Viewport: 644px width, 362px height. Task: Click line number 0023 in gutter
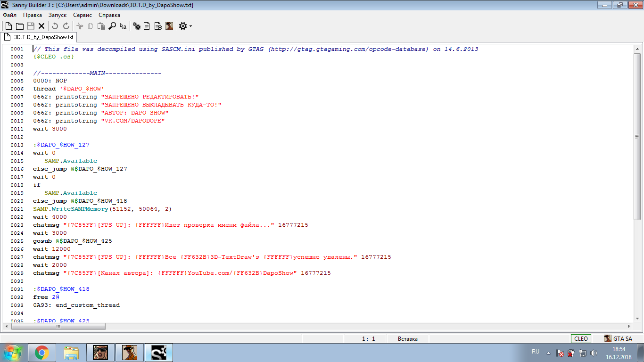[17, 225]
